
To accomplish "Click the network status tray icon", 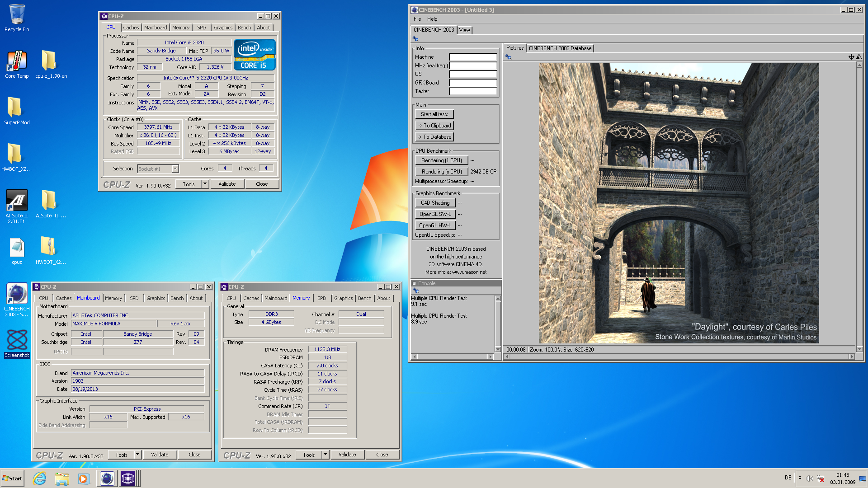I will click(820, 479).
